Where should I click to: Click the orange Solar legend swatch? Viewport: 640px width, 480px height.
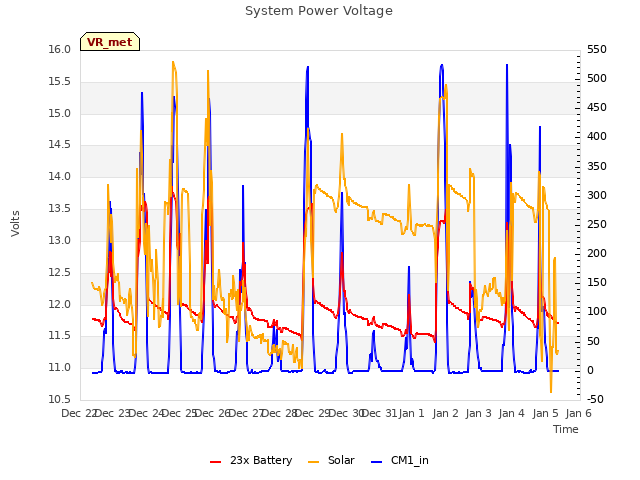click(313, 462)
